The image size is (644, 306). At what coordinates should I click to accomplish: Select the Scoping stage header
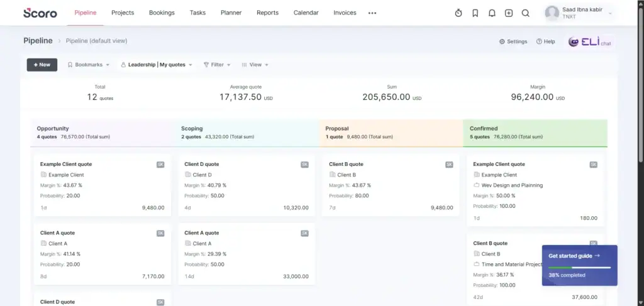[247, 133]
